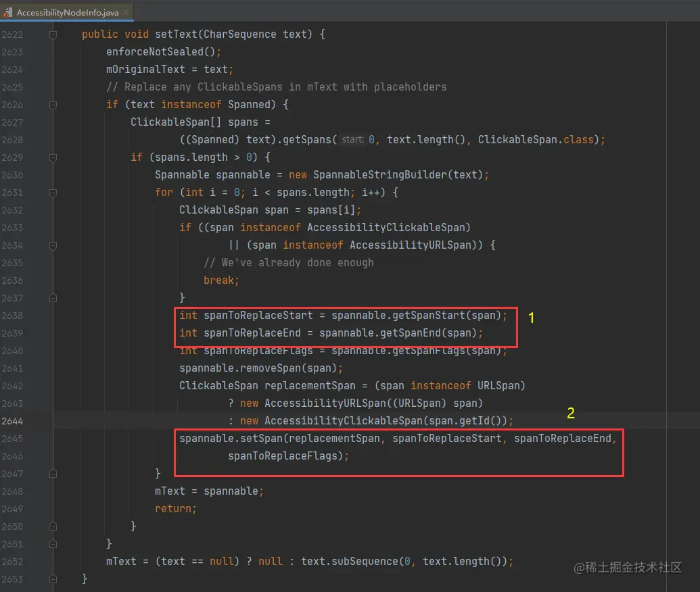Select the AccessibilityNodeInfo.java editor tab
The height and width of the screenshot is (592, 700).
(67, 12)
